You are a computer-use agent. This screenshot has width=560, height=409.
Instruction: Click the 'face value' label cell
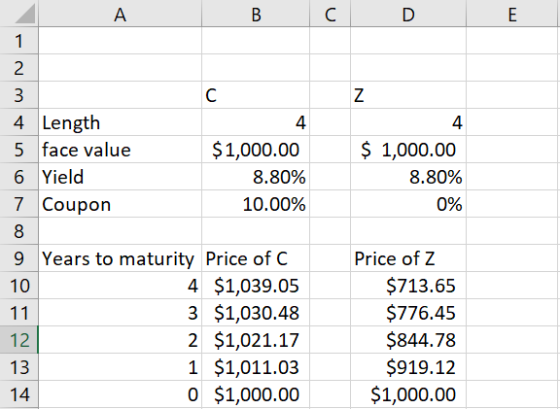(x=120, y=150)
